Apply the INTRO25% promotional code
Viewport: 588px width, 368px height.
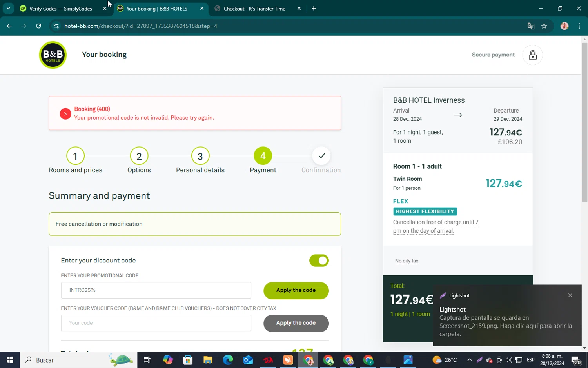click(296, 290)
